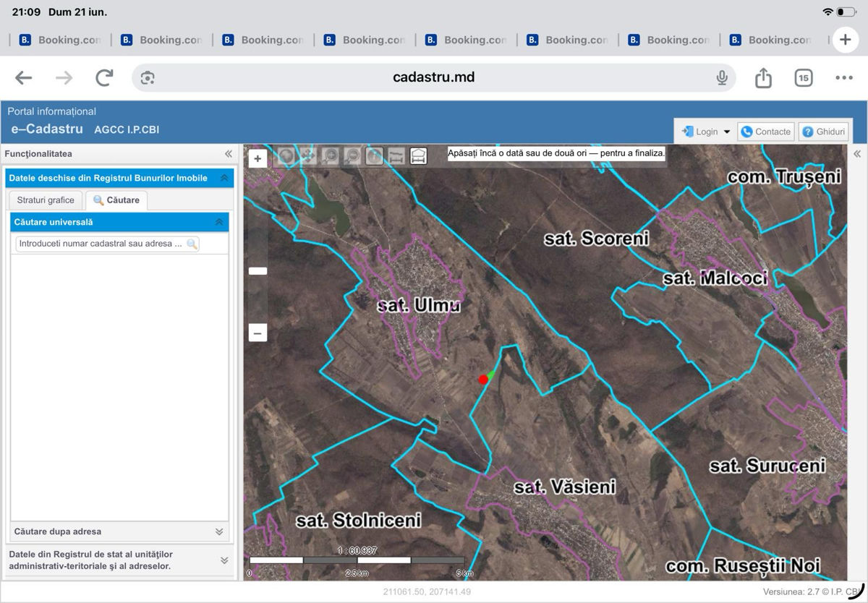
Task: Click the map zoom-in plus button
Action: tap(258, 158)
